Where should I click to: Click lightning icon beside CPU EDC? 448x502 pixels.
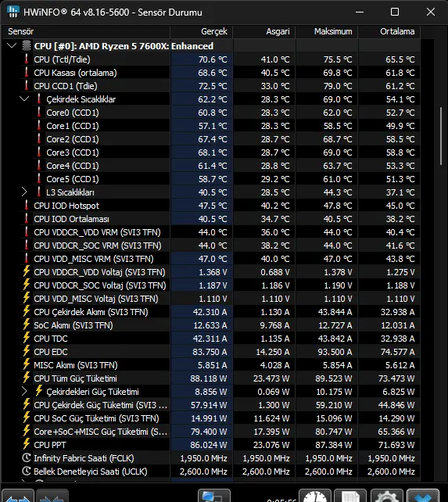(27, 351)
